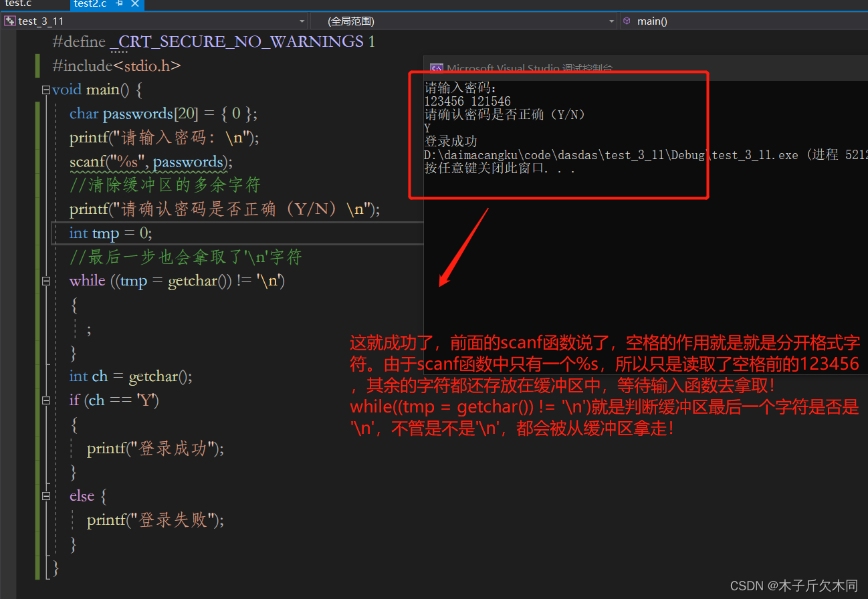Pin the test2.c tab
Image resolution: width=868 pixels, height=599 pixels.
(x=118, y=4)
